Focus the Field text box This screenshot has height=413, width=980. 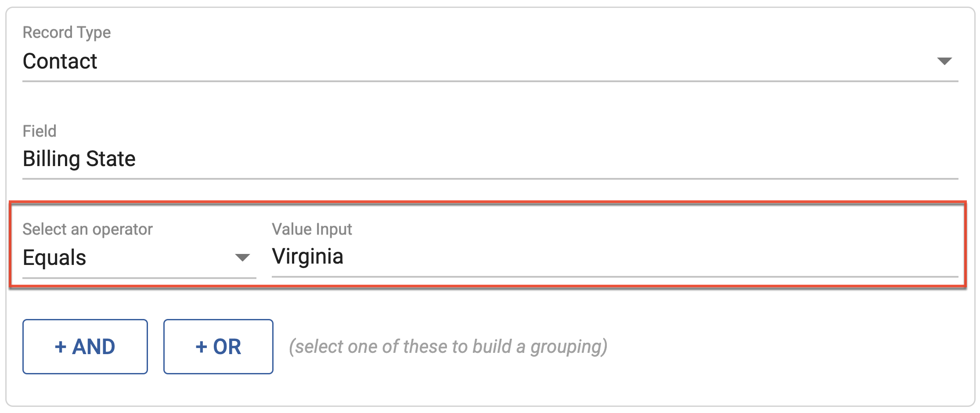click(176, 159)
